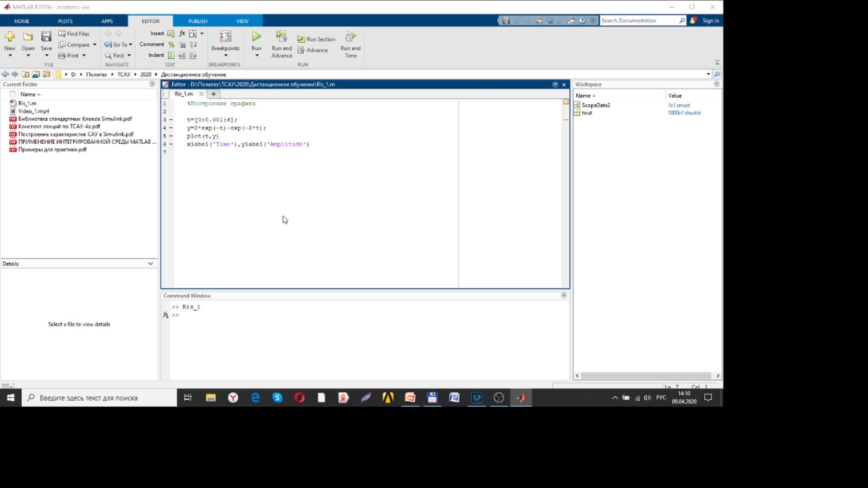
Task: Open File Explorer from the taskbar
Action: point(211,398)
